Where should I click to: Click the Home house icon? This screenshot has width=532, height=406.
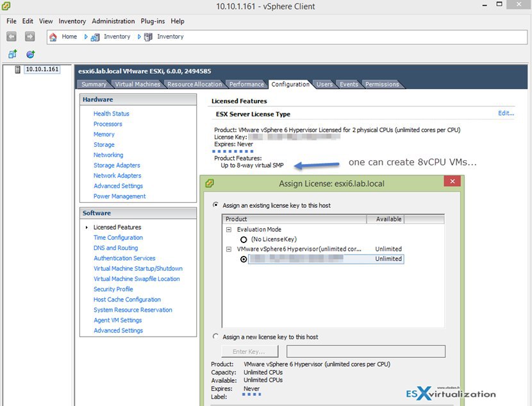(53, 37)
